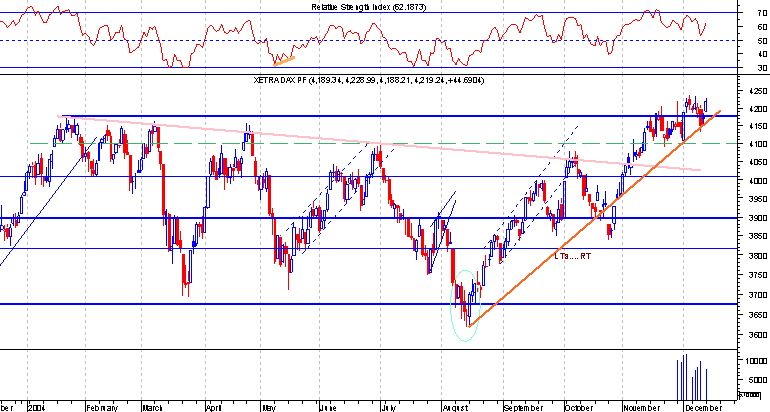
Task: Select the 3700 price axis label
Action: coord(758,295)
